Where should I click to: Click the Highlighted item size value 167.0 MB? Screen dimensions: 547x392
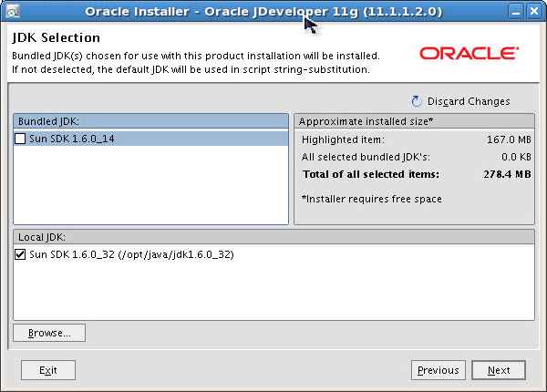509,139
